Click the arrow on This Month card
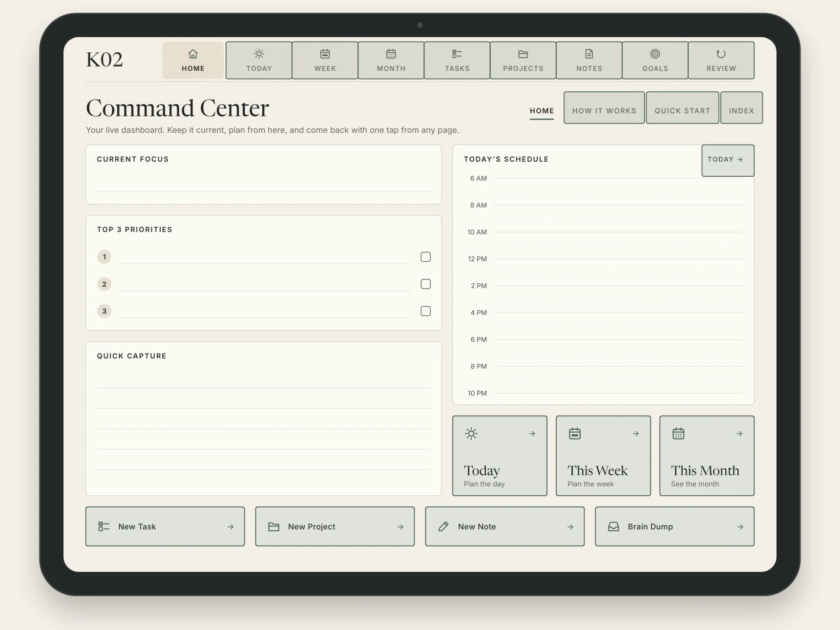Screen dimensions: 840x630 tap(739, 434)
